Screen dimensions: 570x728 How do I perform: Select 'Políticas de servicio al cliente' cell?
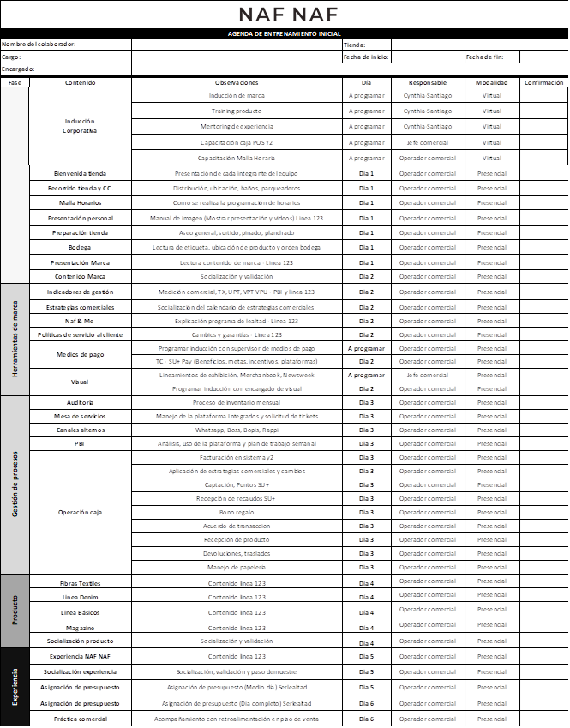coord(81,334)
